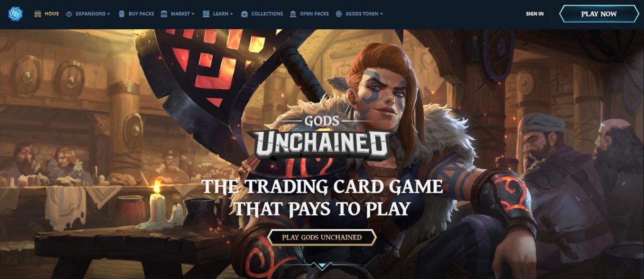The height and width of the screenshot is (279, 644).
Task: Click the Market storefront icon
Action: (x=164, y=14)
